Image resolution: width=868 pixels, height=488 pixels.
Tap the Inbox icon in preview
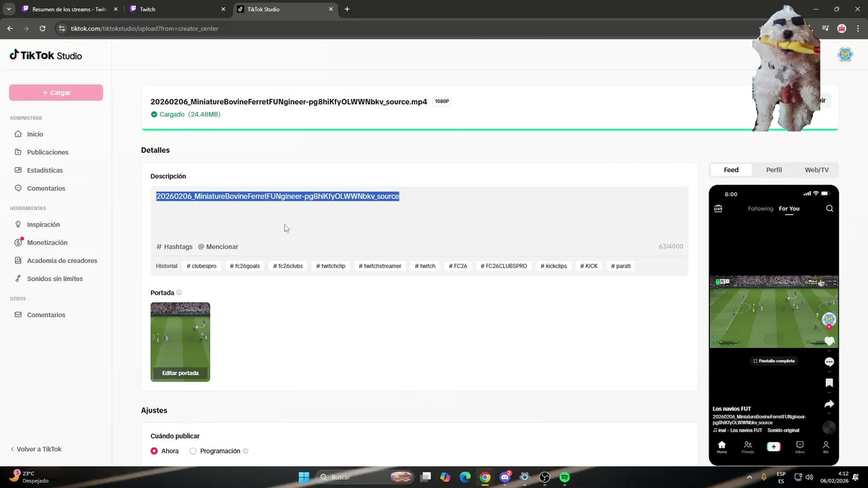[x=800, y=447]
